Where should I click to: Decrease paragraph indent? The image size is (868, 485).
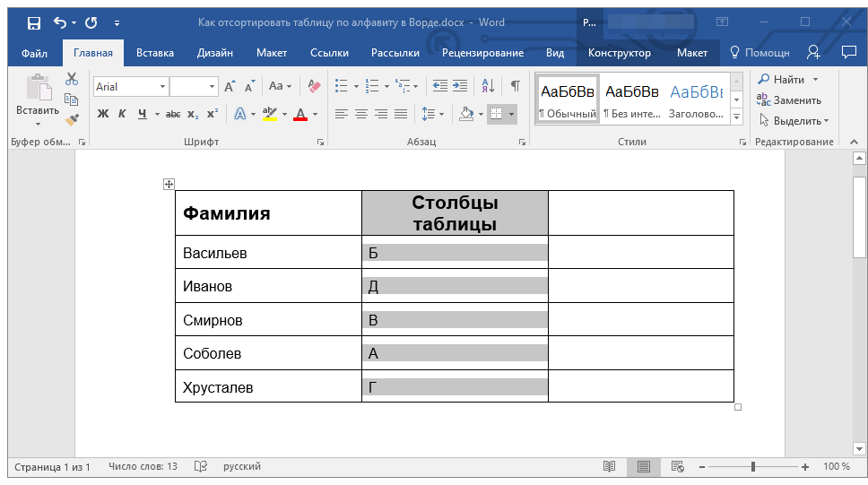click(x=439, y=86)
